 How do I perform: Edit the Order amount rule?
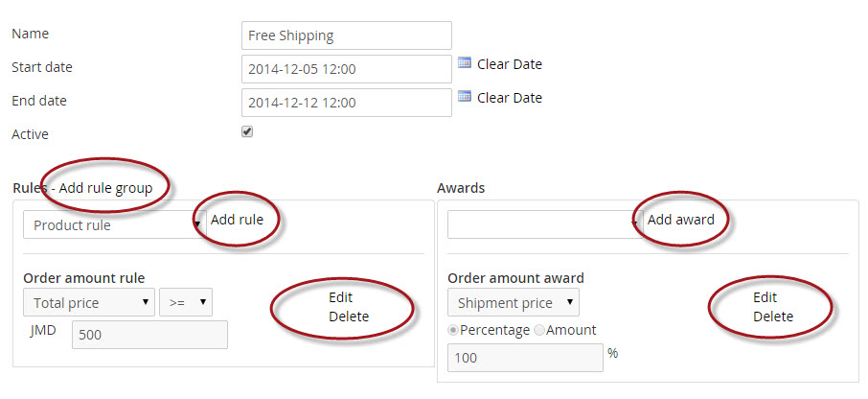[x=341, y=297]
